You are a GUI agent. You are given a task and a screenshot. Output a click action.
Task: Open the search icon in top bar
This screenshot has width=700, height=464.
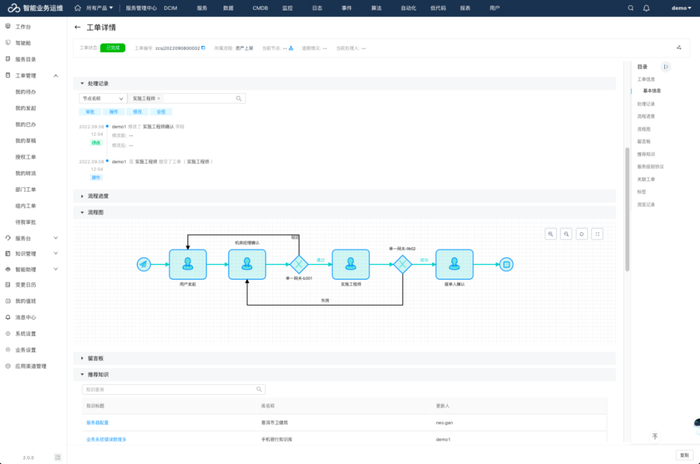tap(630, 7)
